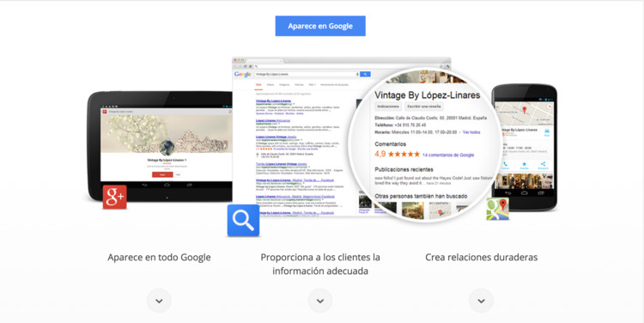Follow the Ver todos hours link
Viewport: 644px width, 323px height.
point(471,132)
